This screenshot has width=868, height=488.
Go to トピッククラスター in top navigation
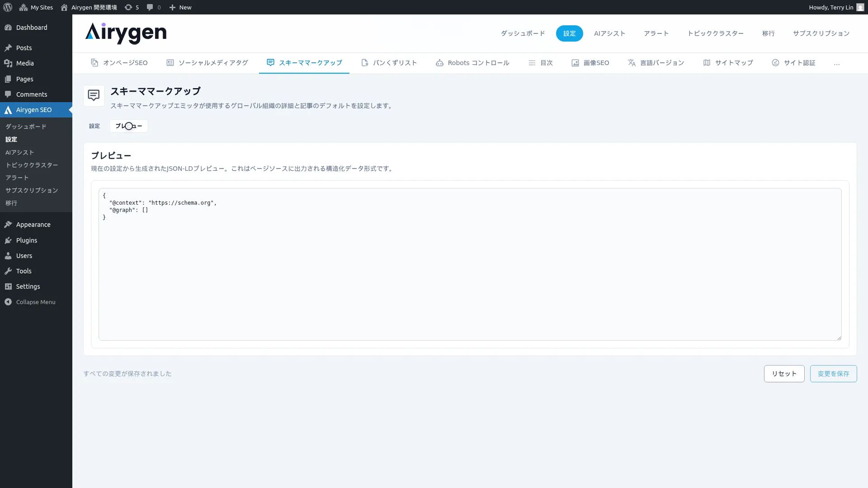point(716,33)
